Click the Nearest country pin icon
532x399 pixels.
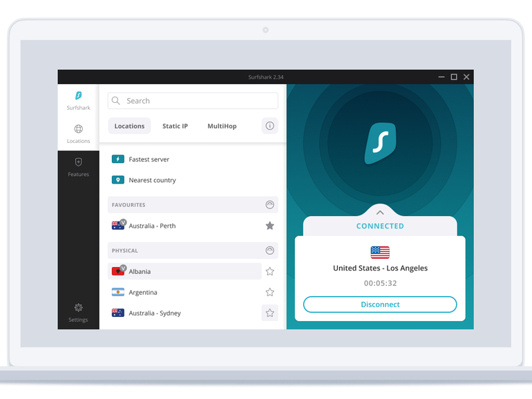tap(118, 179)
